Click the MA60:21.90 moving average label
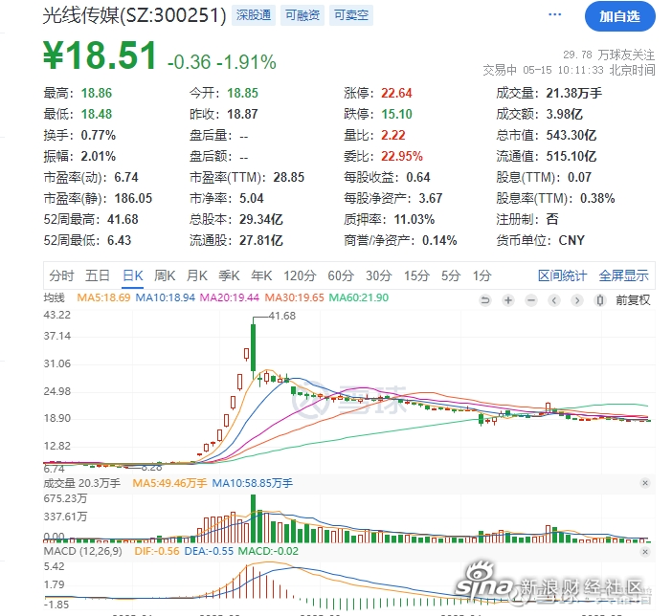Viewport: 672px width, 616px height. coord(359,297)
